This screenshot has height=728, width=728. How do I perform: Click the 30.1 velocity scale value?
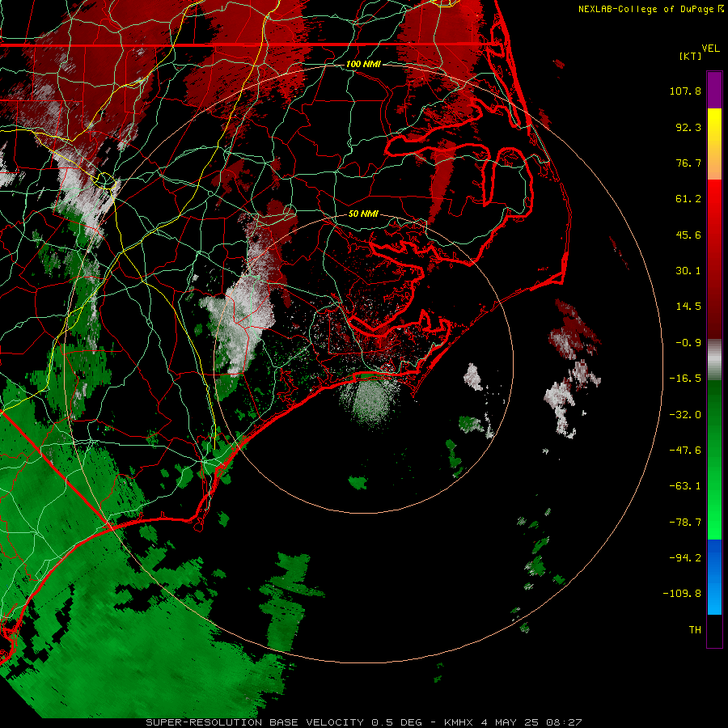pos(688,271)
